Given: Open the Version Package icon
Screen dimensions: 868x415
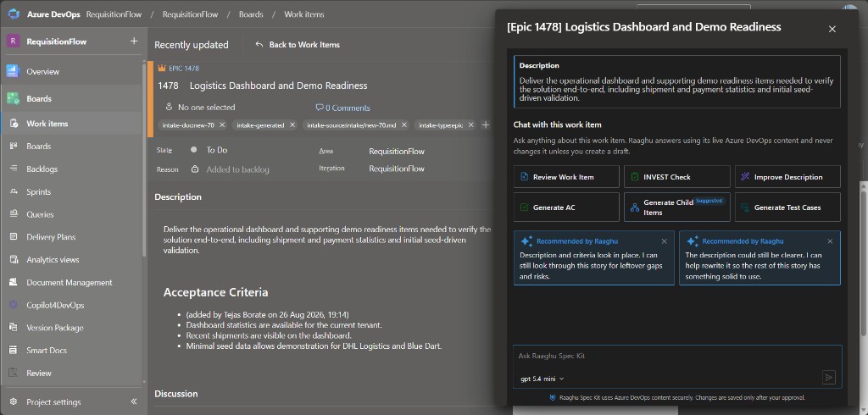Looking at the screenshot, I should 14,328.
